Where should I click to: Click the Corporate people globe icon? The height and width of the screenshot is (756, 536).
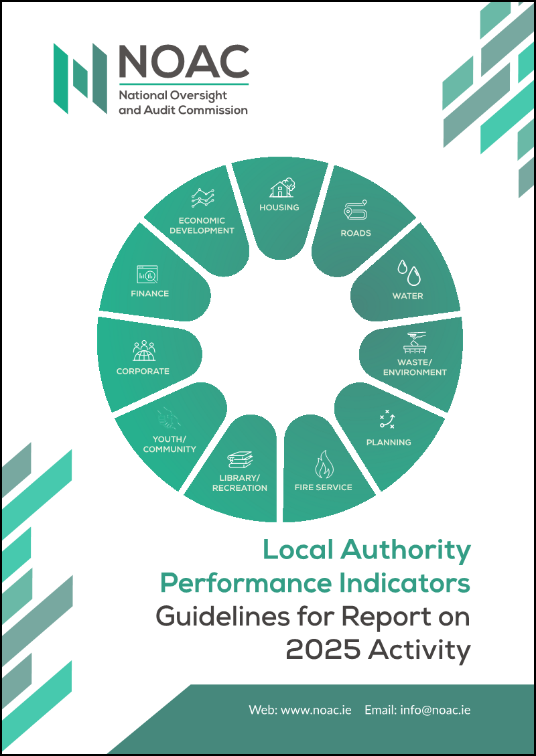coord(144,350)
